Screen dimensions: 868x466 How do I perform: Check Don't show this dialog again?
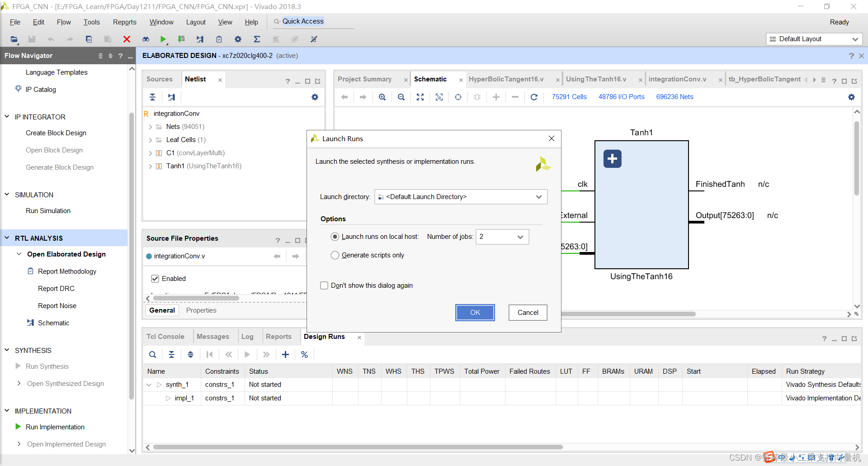coord(324,285)
